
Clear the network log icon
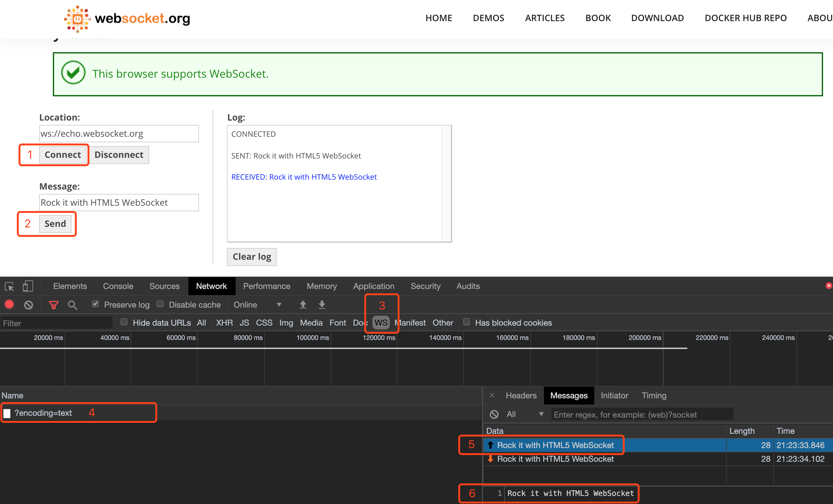click(28, 305)
